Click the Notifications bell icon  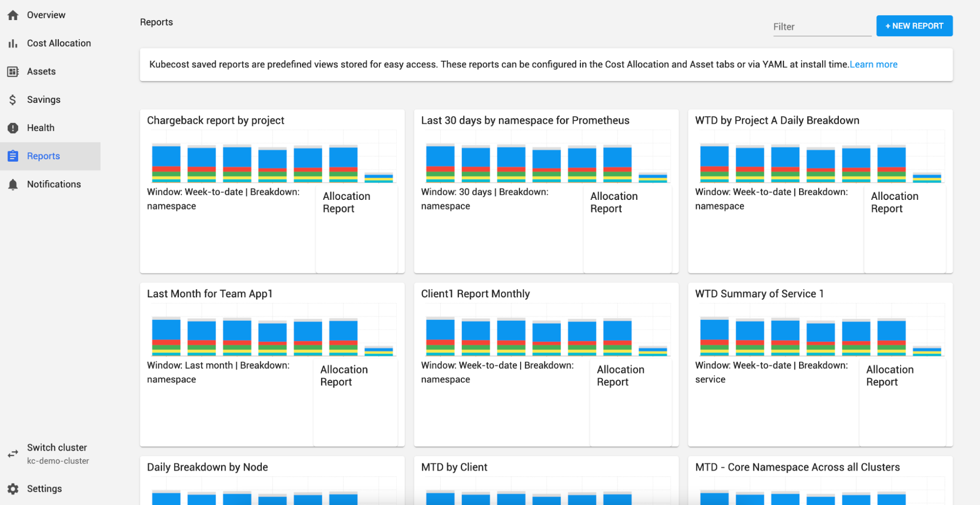[x=13, y=185]
